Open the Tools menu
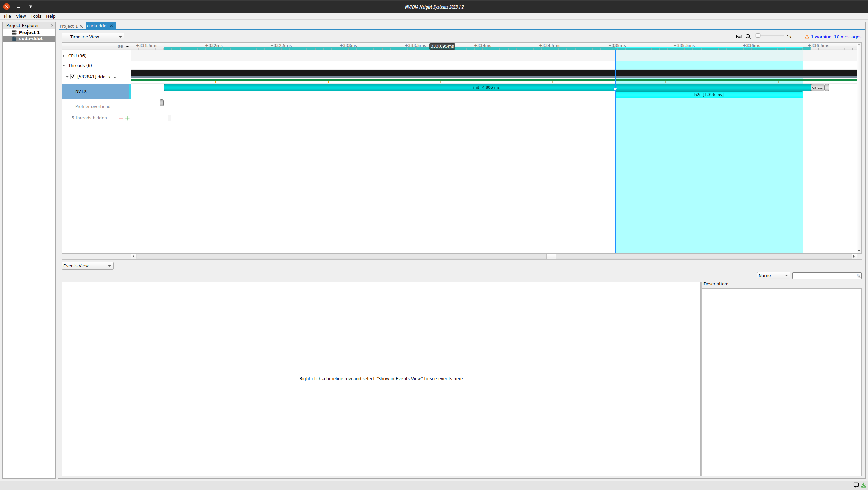The height and width of the screenshot is (490, 868). click(x=36, y=16)
